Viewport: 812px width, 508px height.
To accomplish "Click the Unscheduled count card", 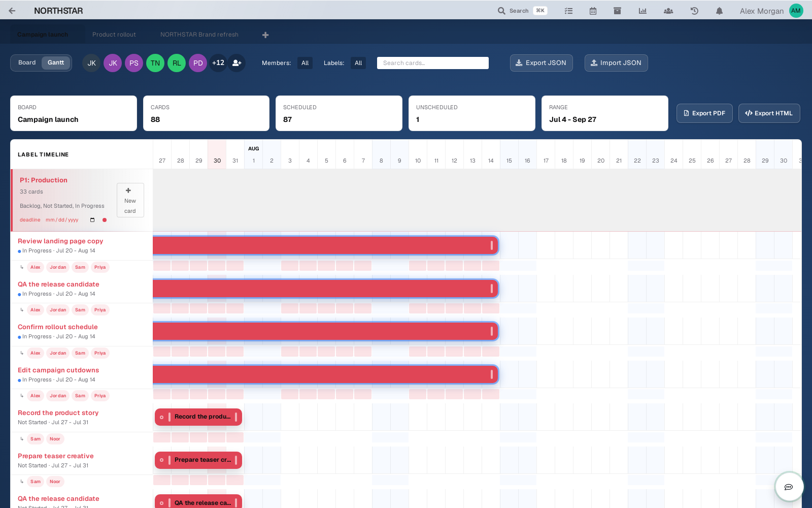I will [472, 113].
